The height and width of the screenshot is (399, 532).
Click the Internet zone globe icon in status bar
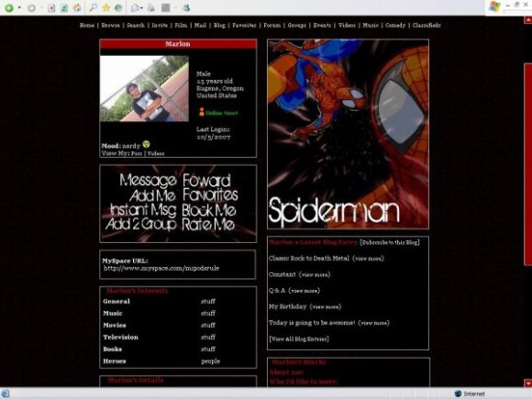(458, 393)
